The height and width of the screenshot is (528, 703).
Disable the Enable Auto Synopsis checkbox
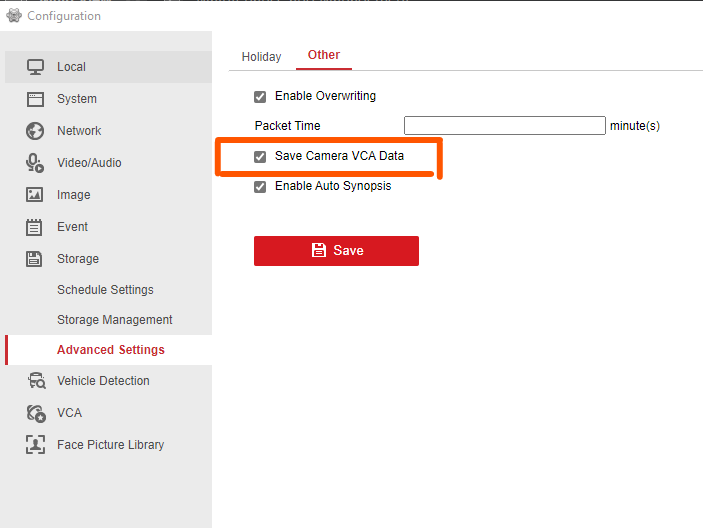point(260,187)
